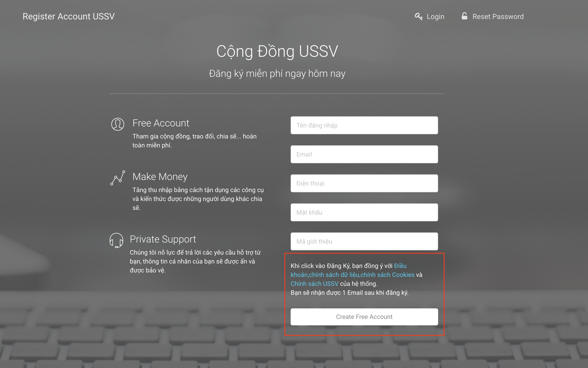The width and height of the screenshot is (588, 368).
Task: Click the Register Account USSV title
Action: (69, 16)
